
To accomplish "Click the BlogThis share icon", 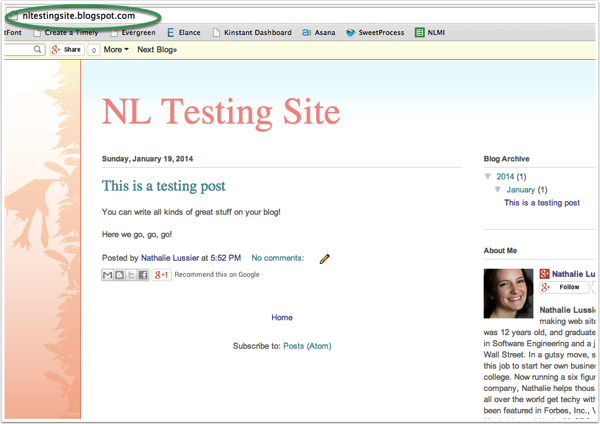I will [x=119, y=274].
